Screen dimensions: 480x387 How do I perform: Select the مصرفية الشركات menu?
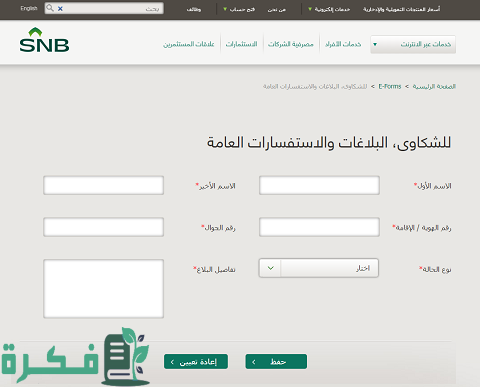coord(291,44)
